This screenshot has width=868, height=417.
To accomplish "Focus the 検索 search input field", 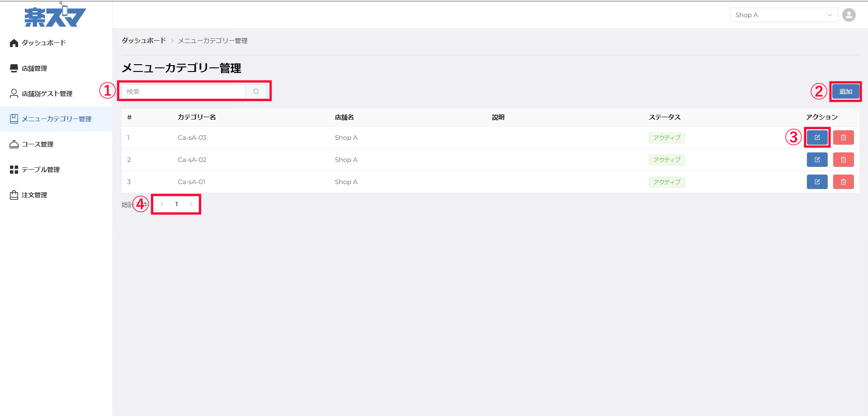I will click(x=184, y=91).
